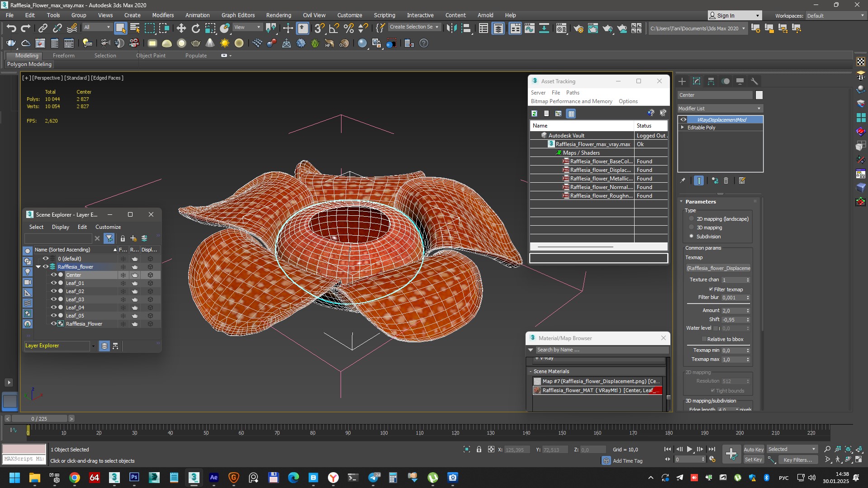Hide the Center object with eye icon
The image size is (868, 488).
point(53,275)
